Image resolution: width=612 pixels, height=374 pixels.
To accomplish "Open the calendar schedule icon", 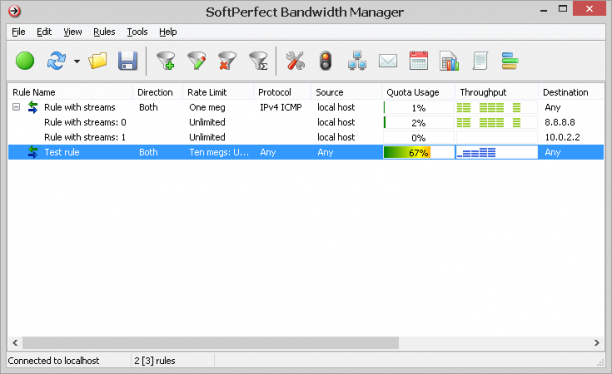I will (419, 61).
